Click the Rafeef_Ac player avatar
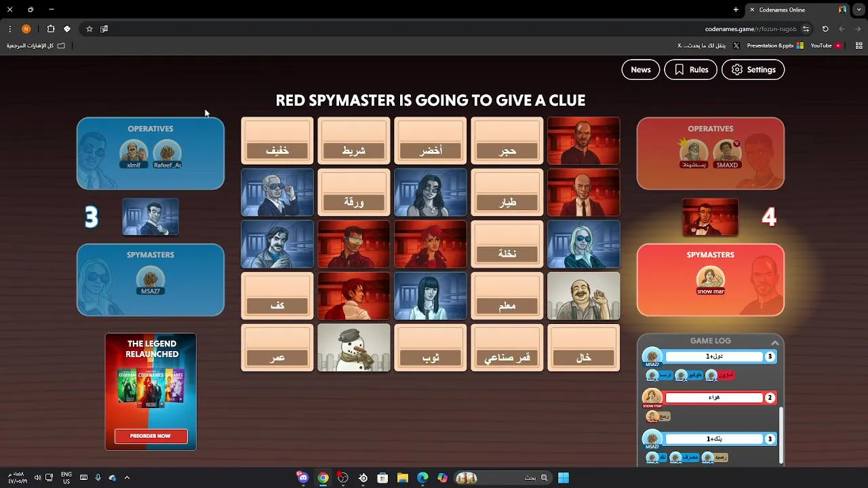The width and height of the screenshot is (868, 488). (167, 154)
